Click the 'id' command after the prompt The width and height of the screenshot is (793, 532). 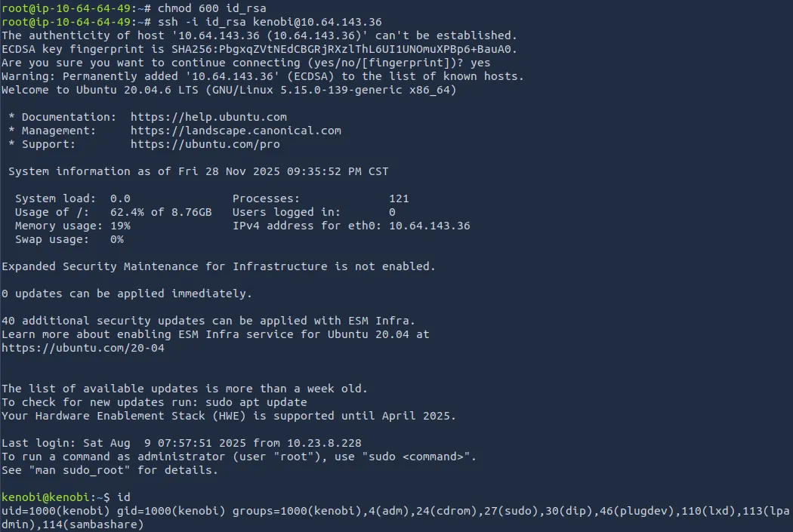pos(124,497)
